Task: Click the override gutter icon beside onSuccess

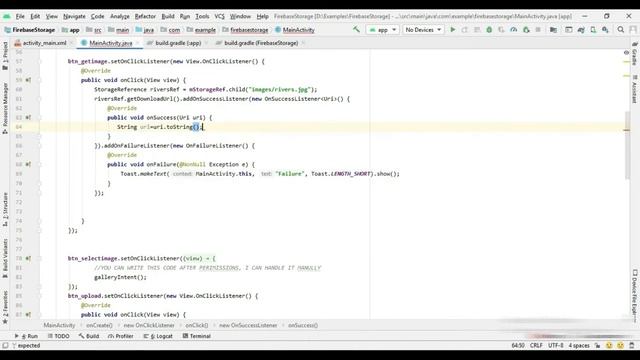Action: click(28, 118)
